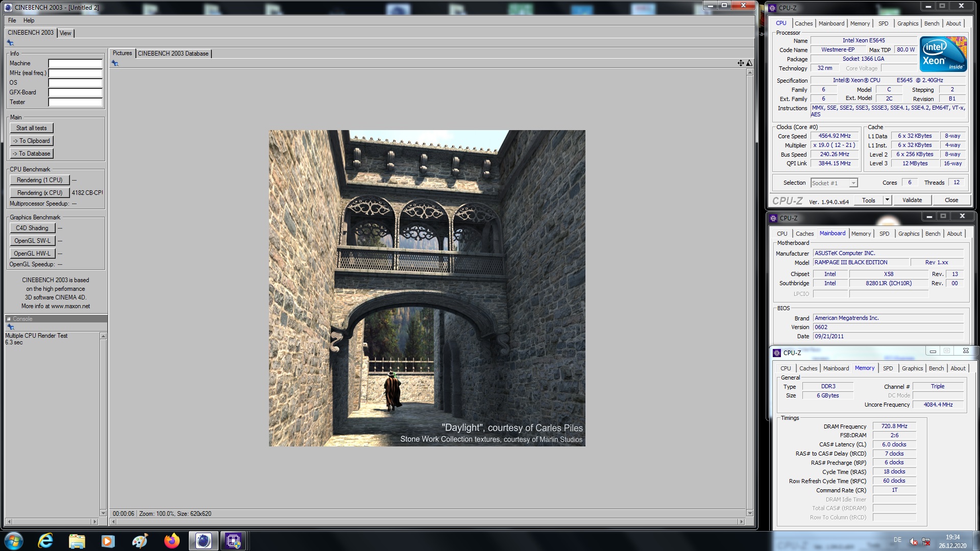Image resolution: width=980 pixels, height=551 pixels.
Task: Open Graphics tab in Mainboard CPU-Z window
Action: tap(909, 234)
